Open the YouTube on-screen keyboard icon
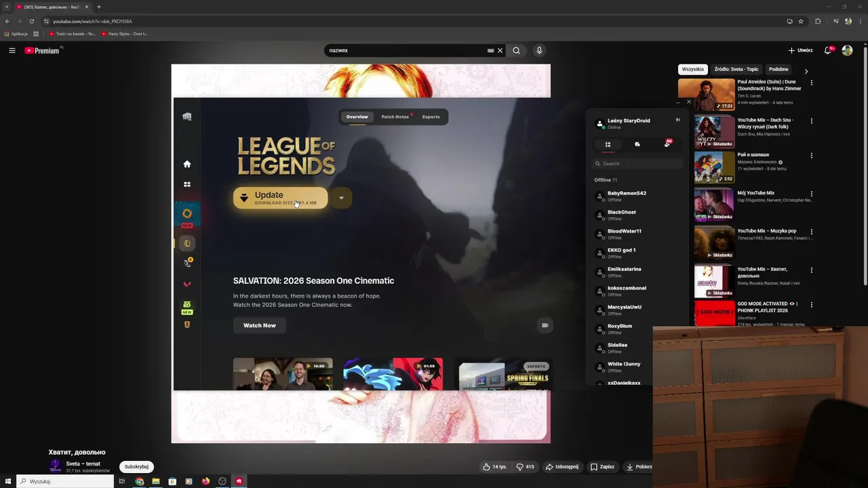868x488 pixels. click(490, 50)
